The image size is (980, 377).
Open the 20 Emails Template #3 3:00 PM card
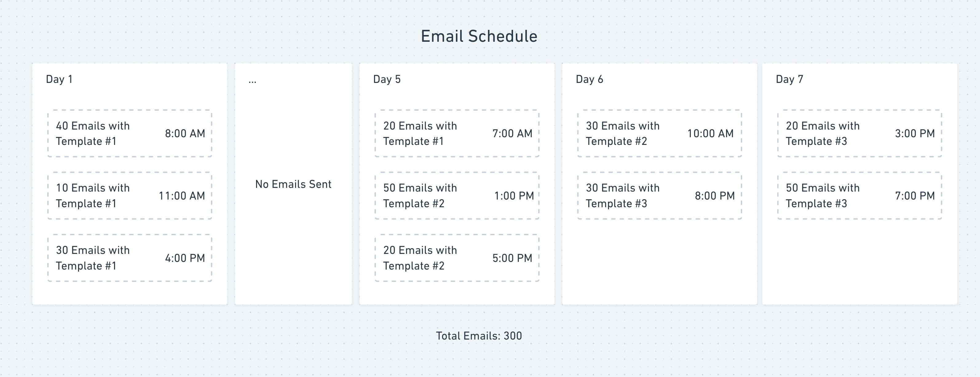pyautogui.click(x=860, y=134)
